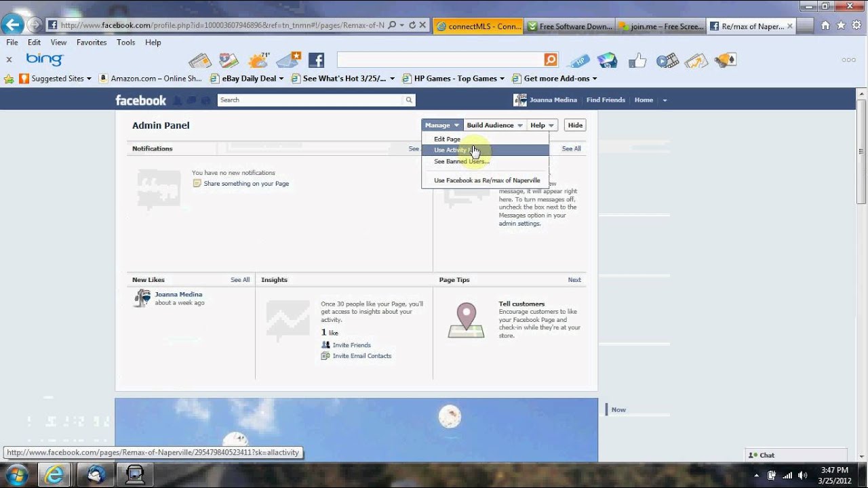Click See All in New Likes

240,280
